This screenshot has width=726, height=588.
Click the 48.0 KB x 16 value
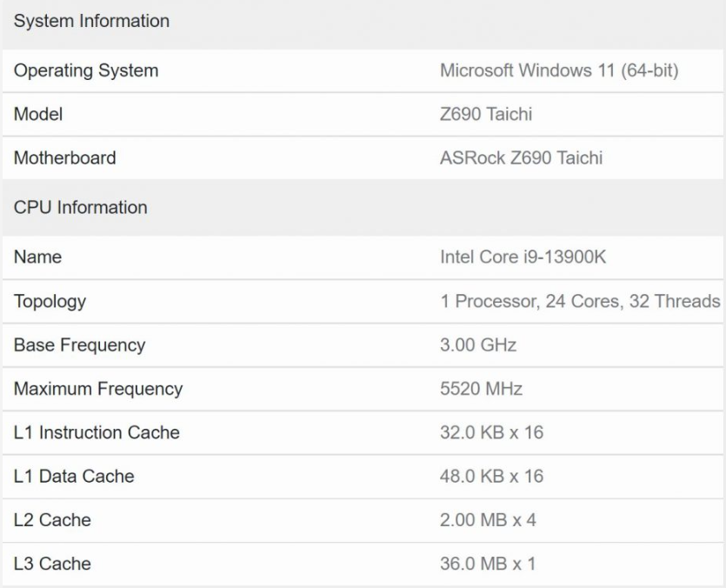(492, 477)
